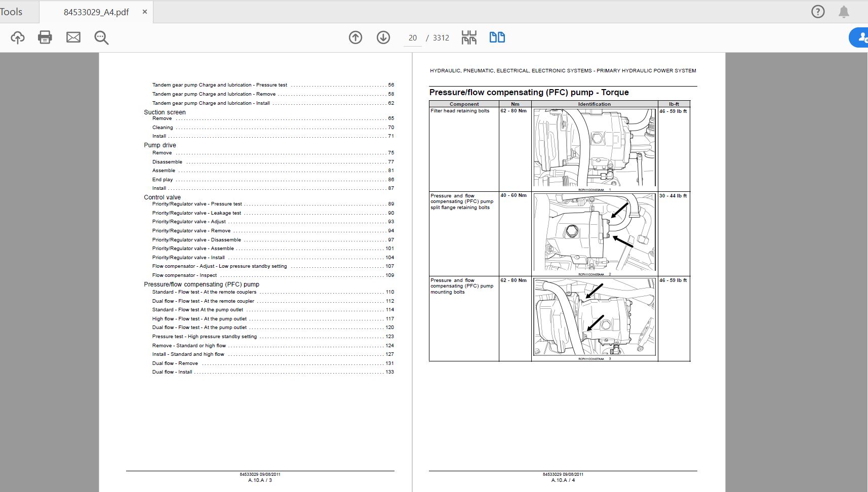
Task: Open the zoom search tool
Action: pos(101,37)
